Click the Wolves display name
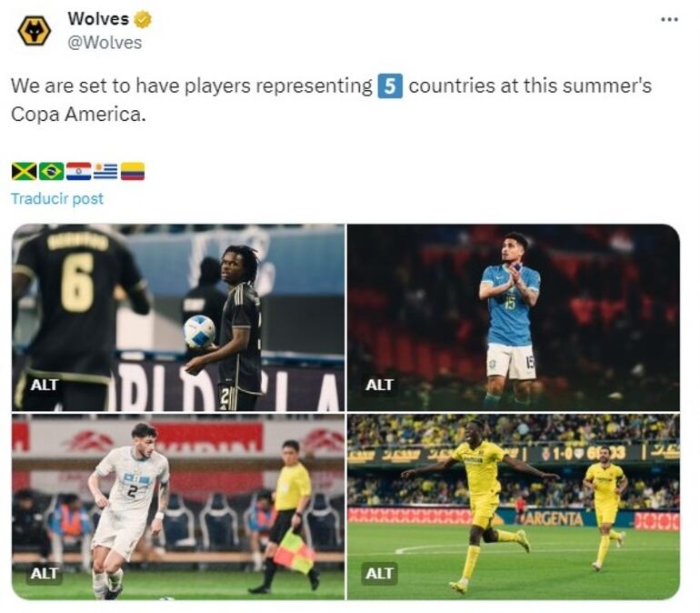 click(x=98, y=19)
